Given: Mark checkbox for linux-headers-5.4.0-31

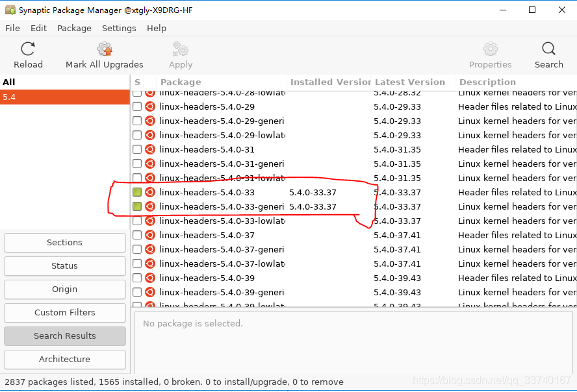Looking at the screenshot, I should coord(137,149).
